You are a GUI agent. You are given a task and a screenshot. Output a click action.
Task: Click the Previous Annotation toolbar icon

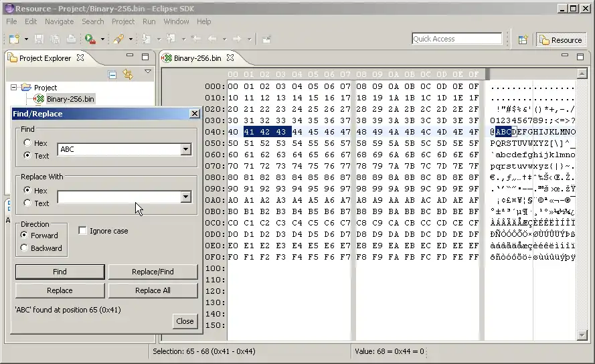point(171,39)
